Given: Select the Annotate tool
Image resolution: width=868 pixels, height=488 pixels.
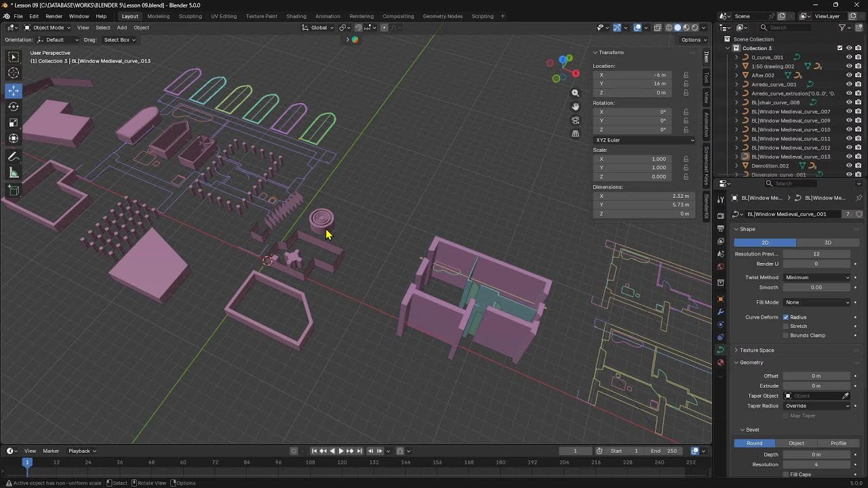Looking at the screenshot, I should click(14, 157).
